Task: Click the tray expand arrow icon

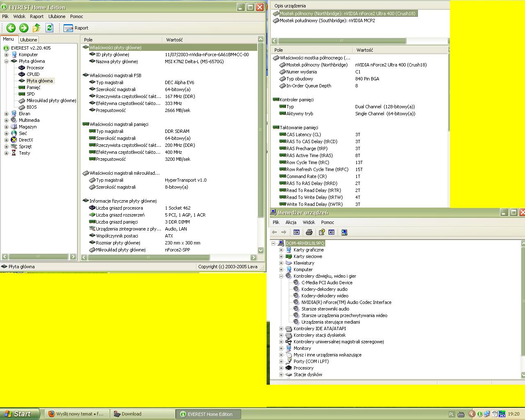Action: (x=472, y=414)
